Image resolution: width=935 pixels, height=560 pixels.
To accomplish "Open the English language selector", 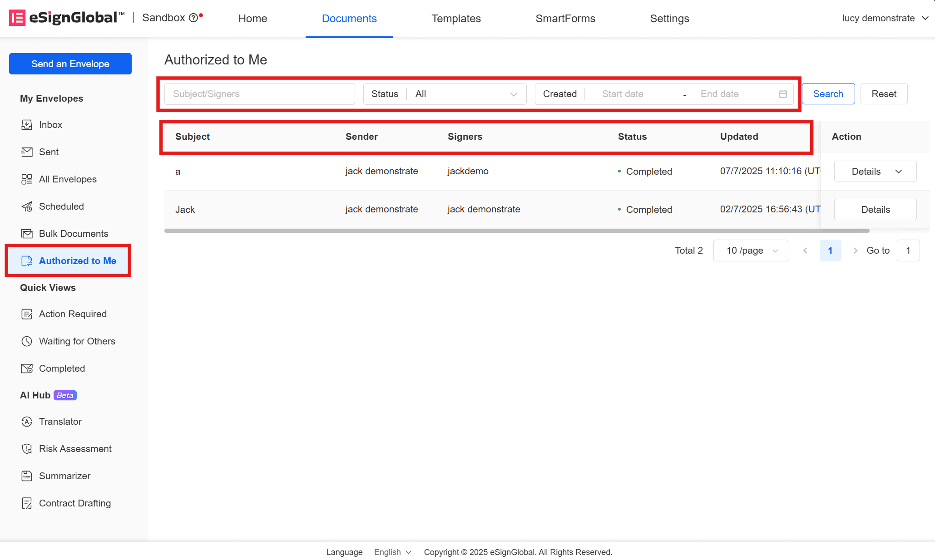I will [392, 552].
